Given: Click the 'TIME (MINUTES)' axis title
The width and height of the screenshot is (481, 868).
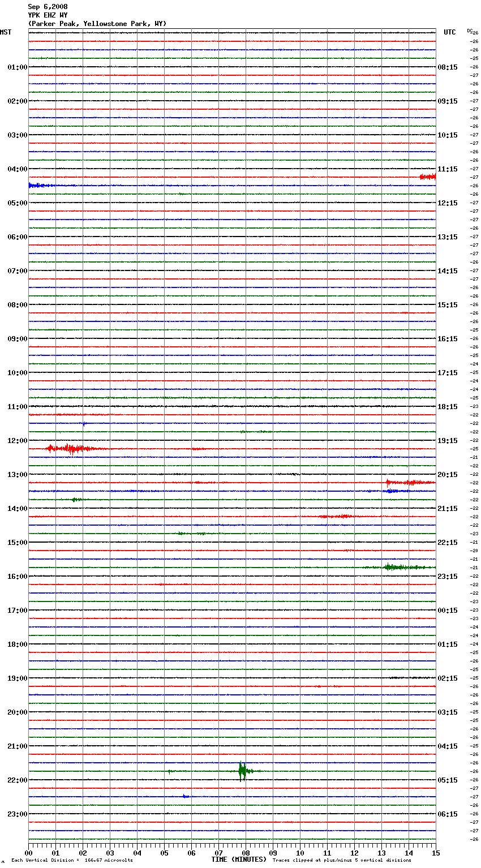Looking at the screenshot, I should [x=239, y=860].
